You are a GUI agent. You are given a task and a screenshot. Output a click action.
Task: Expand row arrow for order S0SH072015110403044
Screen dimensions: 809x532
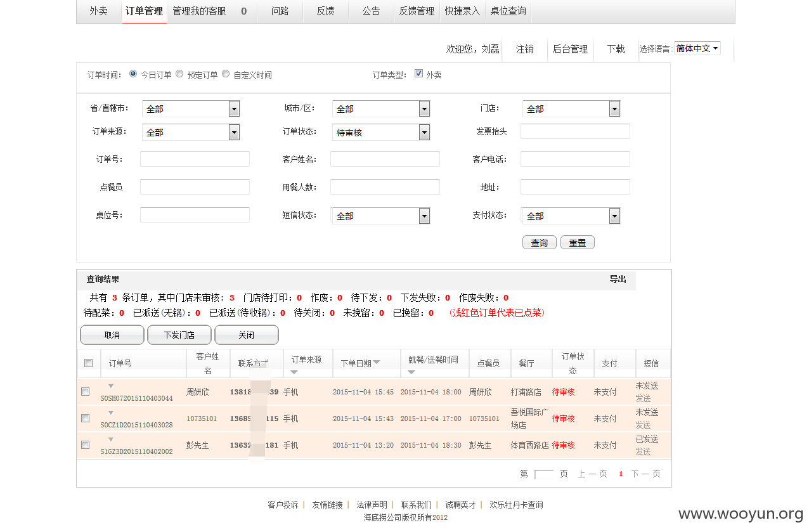tap(111, 386)
